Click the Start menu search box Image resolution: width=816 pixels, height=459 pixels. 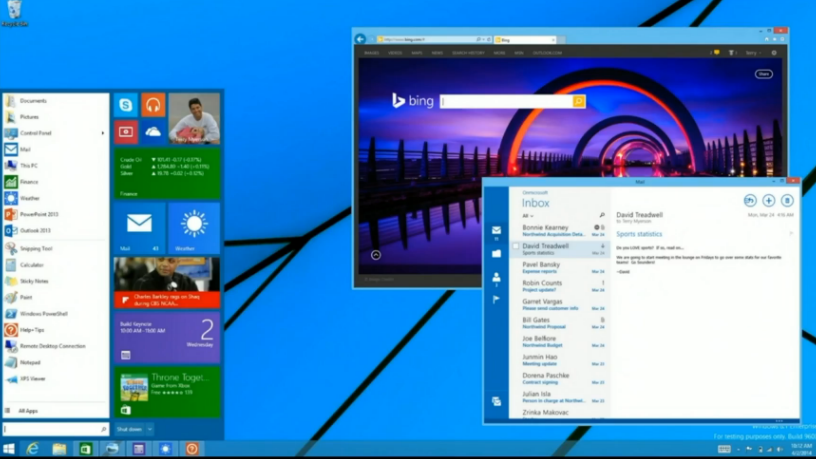coord(52,429)
